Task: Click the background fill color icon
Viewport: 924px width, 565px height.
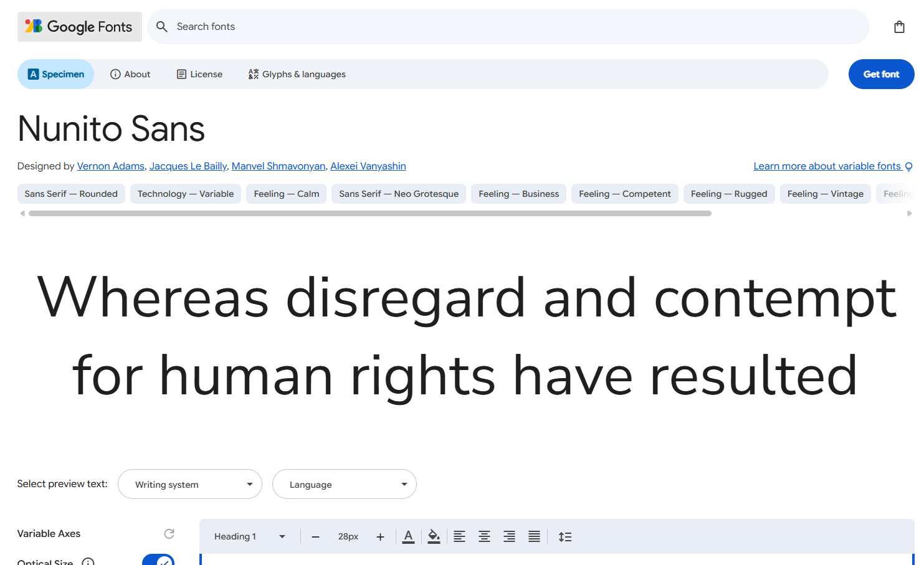Action: 434,536
